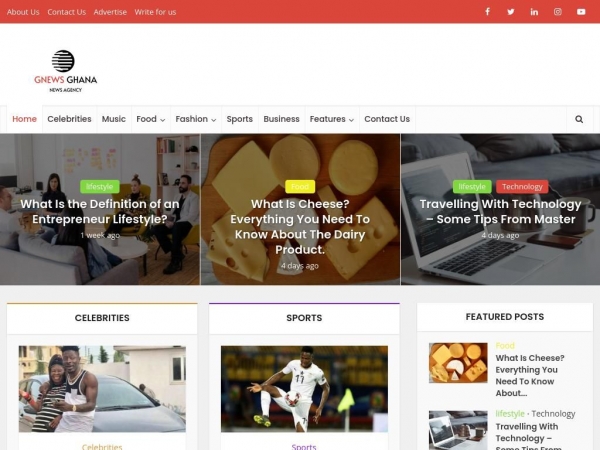This screenshot has height=450, width=600.
Task: Open the cheese thumbnail in Featured Posts
Action: [x=458, y=363]
